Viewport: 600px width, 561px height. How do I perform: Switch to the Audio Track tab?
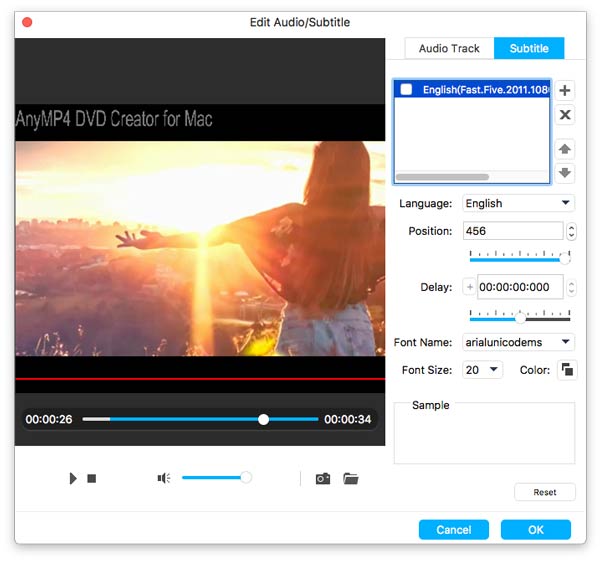click(449, 48)
